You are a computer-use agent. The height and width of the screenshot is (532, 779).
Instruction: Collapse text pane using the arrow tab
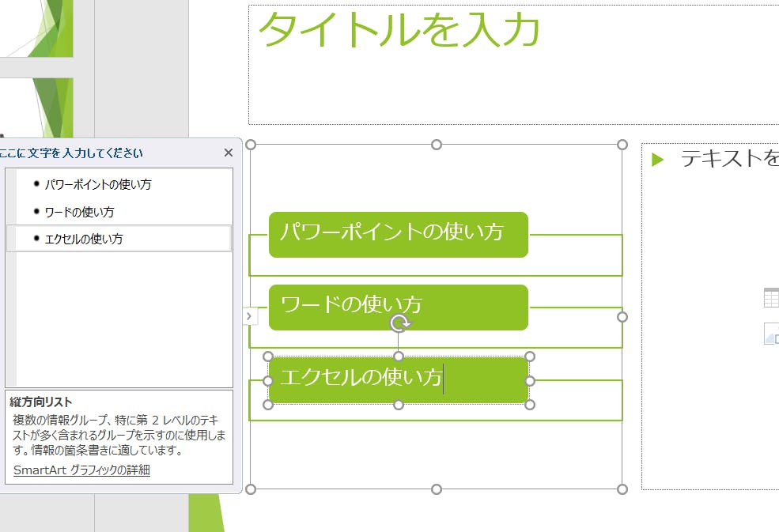click(249, 316)
